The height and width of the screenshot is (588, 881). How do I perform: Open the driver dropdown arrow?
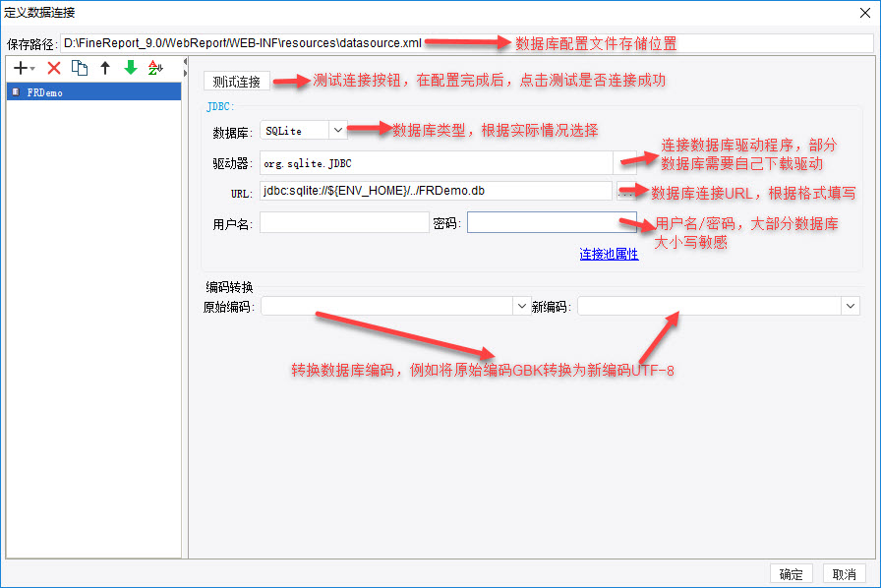coord(624,163)
